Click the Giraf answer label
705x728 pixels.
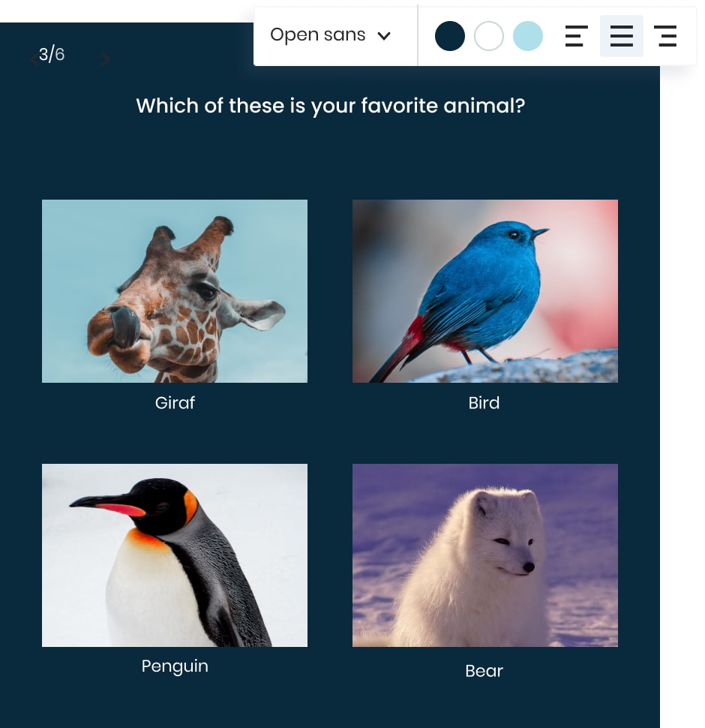pyautogui.click(x=175, y=402)
